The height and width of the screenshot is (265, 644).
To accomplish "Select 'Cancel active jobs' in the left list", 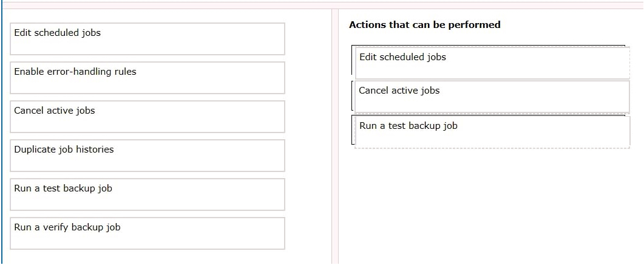I will 147,117.
